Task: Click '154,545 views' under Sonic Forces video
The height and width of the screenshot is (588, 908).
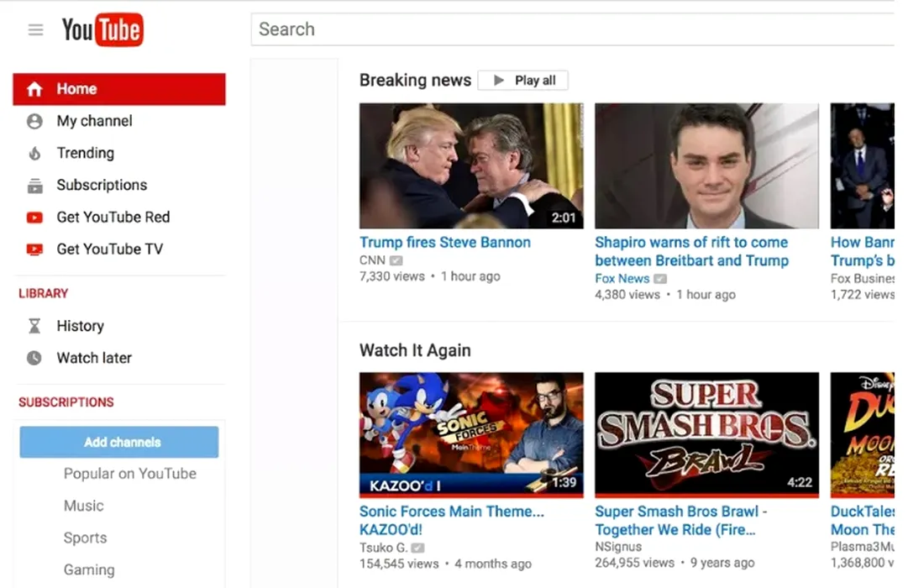Action: [x=399, y=564]
